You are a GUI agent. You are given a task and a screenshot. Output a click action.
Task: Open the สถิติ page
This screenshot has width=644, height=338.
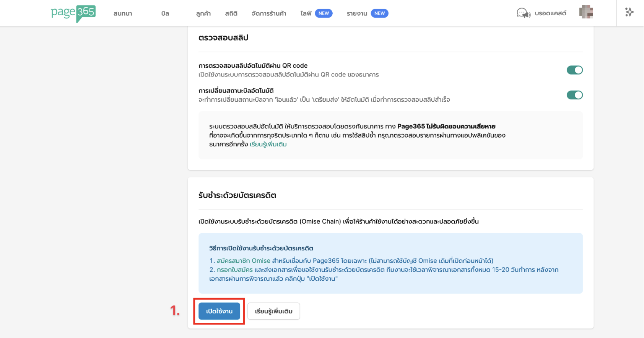point(231,13)
